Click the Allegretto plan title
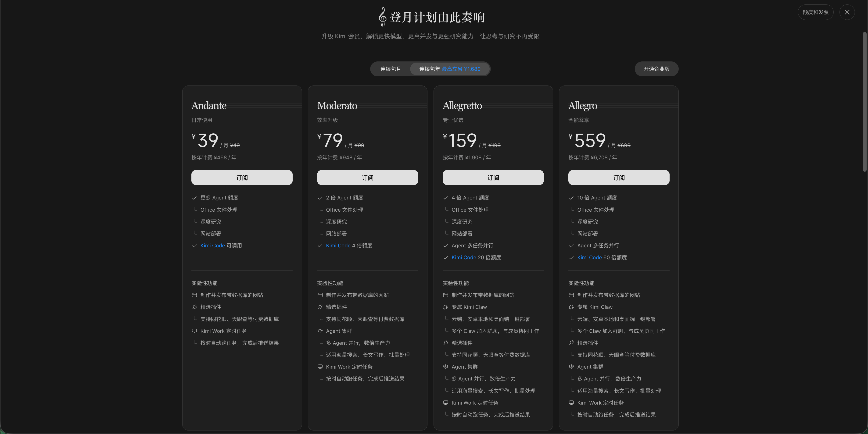This screenshot has height=434, width=868. click(x=462, y=106)
